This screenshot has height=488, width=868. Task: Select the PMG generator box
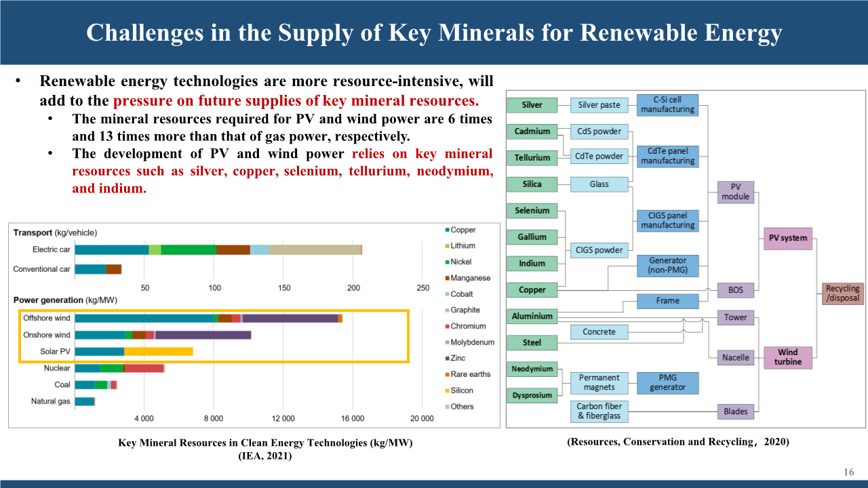667,383
